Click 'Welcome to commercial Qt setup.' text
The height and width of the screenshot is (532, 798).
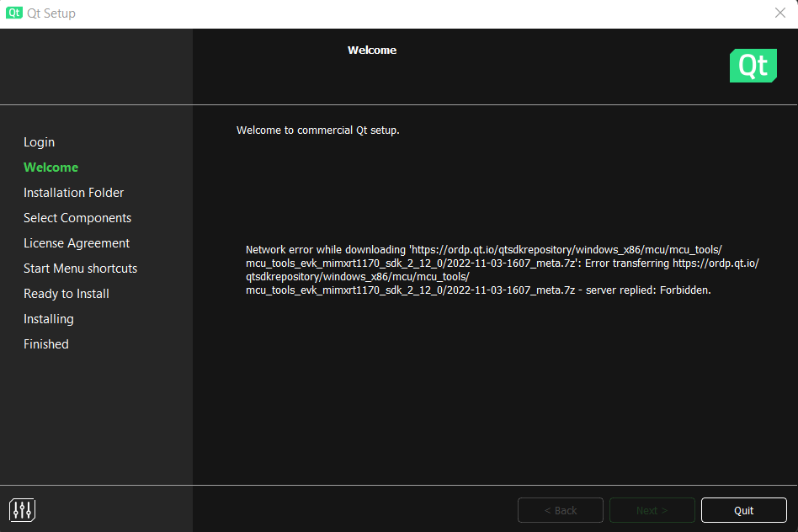pyautogui.click(x=318, y=130)
